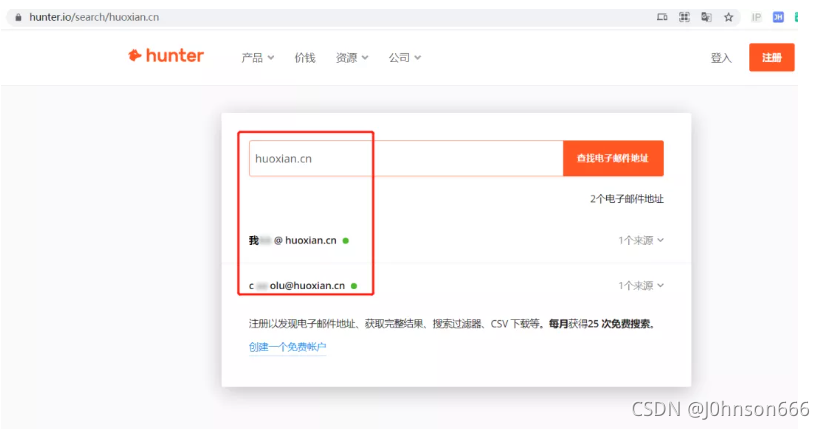Open the translate page icon
The width and height of the screenshot is (825, 429).
coord(706,17)
